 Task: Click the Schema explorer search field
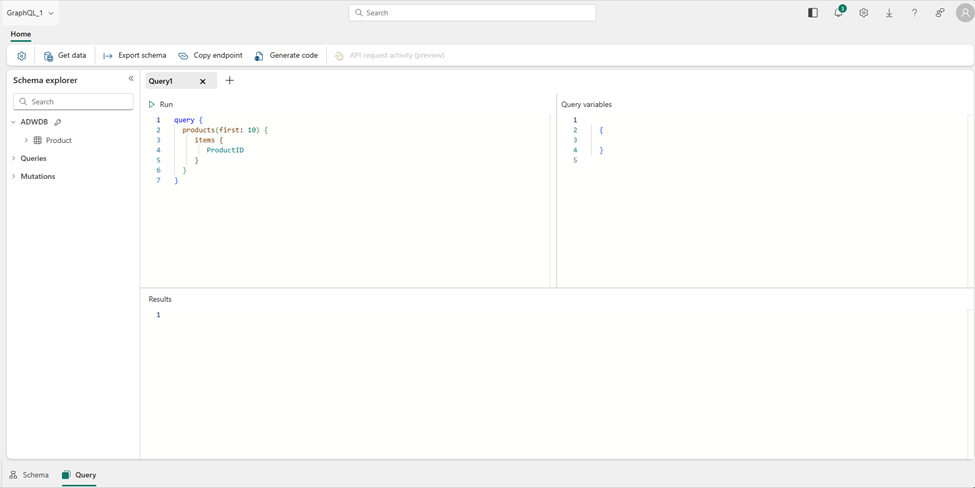click(x=73, y=102)
